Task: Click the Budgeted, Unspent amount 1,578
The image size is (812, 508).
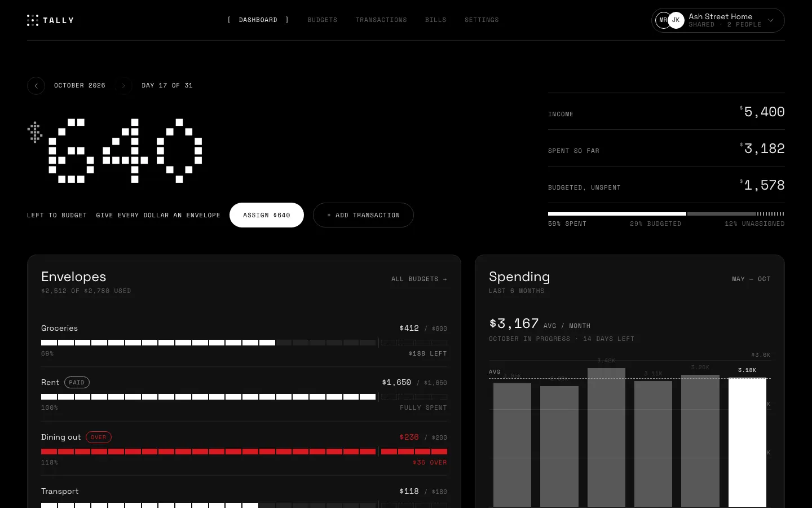Action: pyautogui.click(x=762, y=185)
